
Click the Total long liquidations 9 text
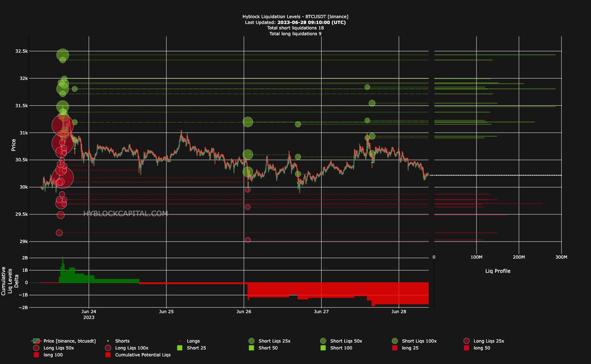295,34
